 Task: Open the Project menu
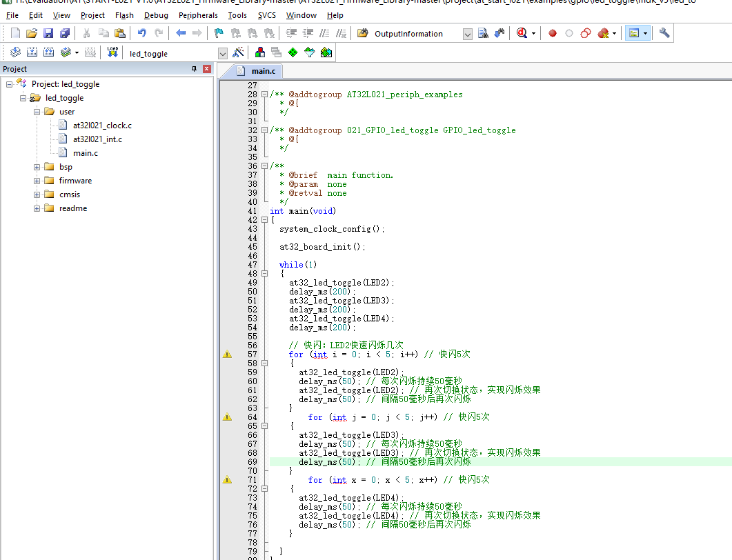click(x=92, y=15)
